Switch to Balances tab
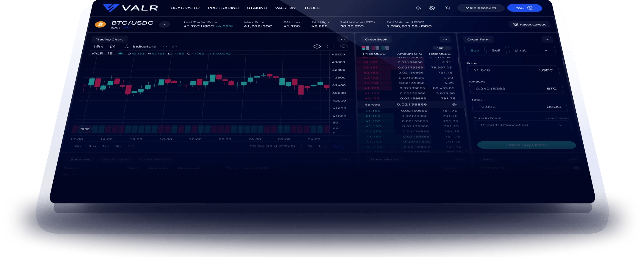This screenshot has width=644, height=257. pyautogui.click(x=80, y=160)
